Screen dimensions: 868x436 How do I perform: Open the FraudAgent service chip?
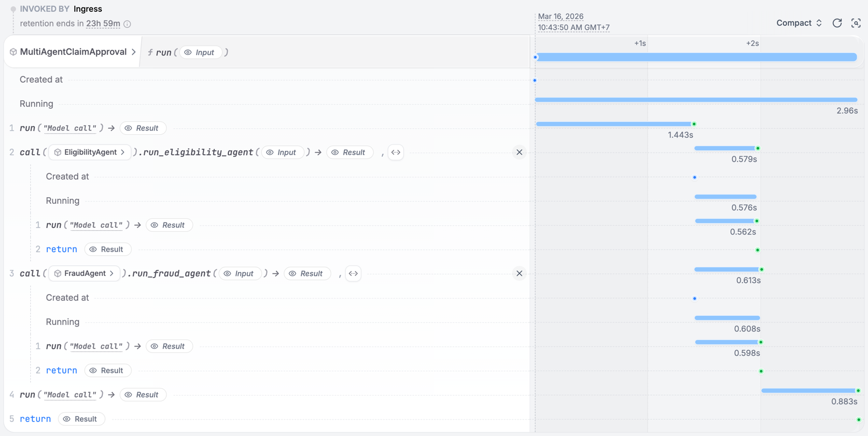coord(85,274)
